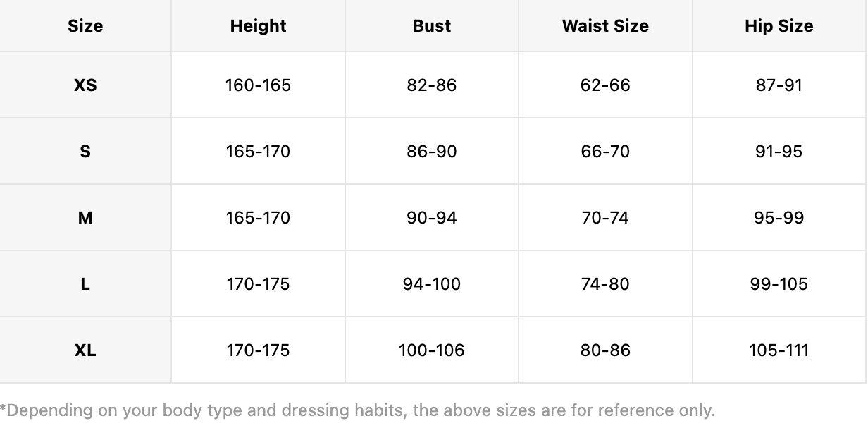Click the 99-105 hip size cell
Image resolution: width=868 pixels, height=433 pixels.
tap(779, 284)
